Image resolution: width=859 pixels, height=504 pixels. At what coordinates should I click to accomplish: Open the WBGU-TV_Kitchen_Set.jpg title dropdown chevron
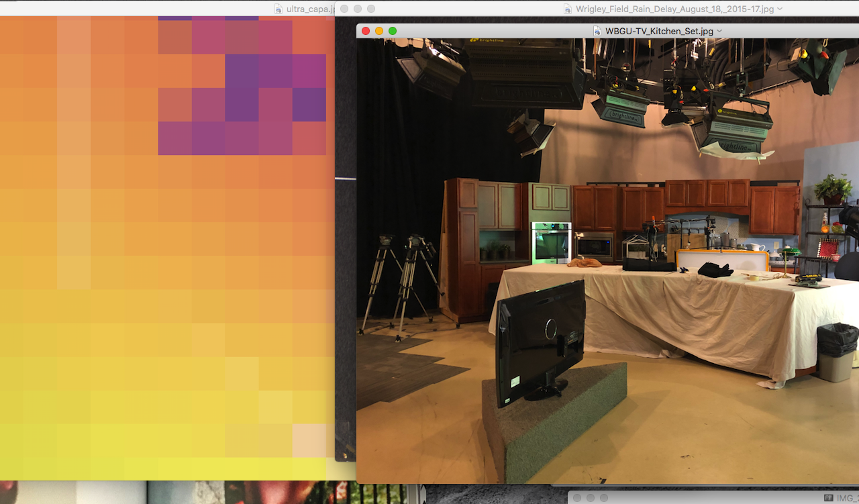719,31
